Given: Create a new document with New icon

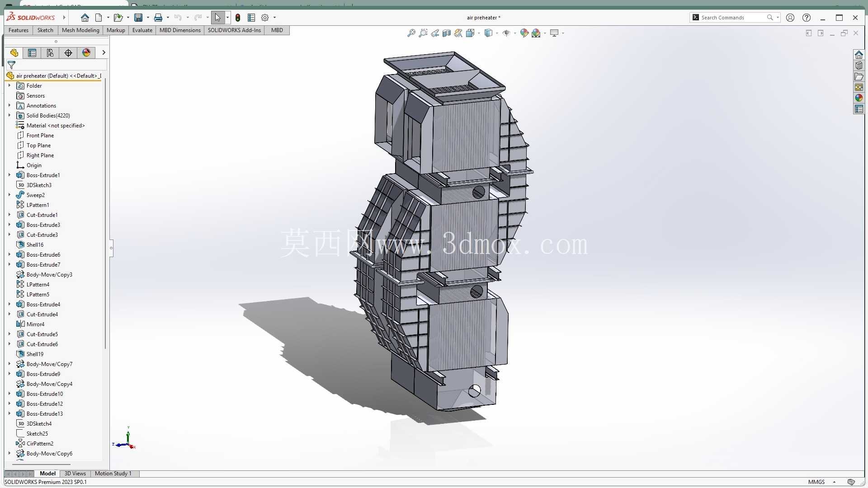Looking at the screenshot, I should coord(99,18).
